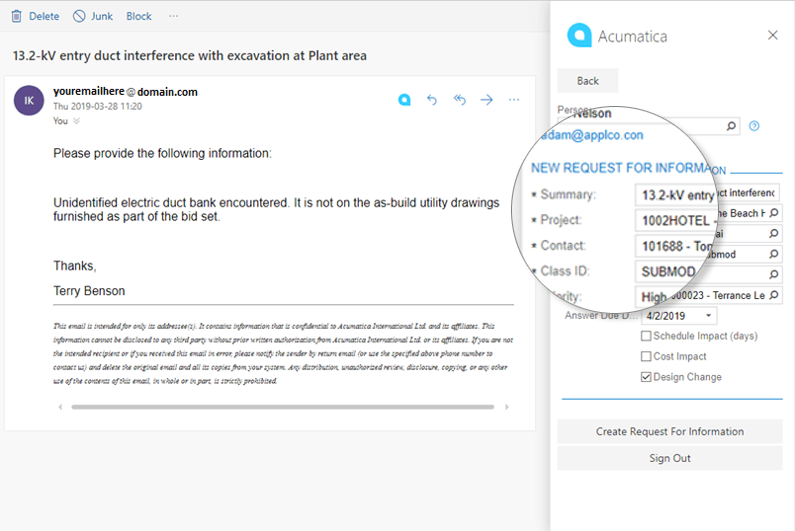Viewport: 795px width, 531px height.
Task: Enable Schedule Impact (days) checkbox
Action: [x=646, y=336]
